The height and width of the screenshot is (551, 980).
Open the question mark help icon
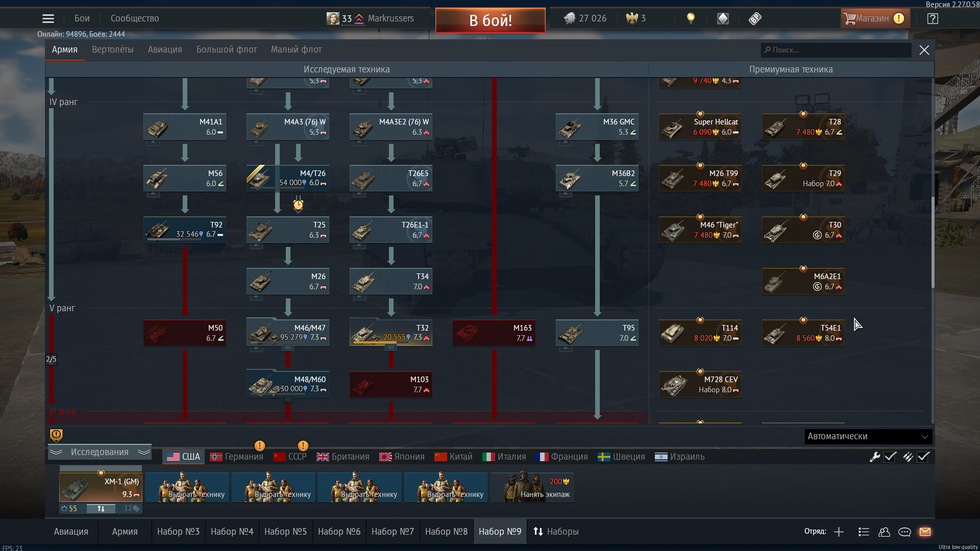933,19
